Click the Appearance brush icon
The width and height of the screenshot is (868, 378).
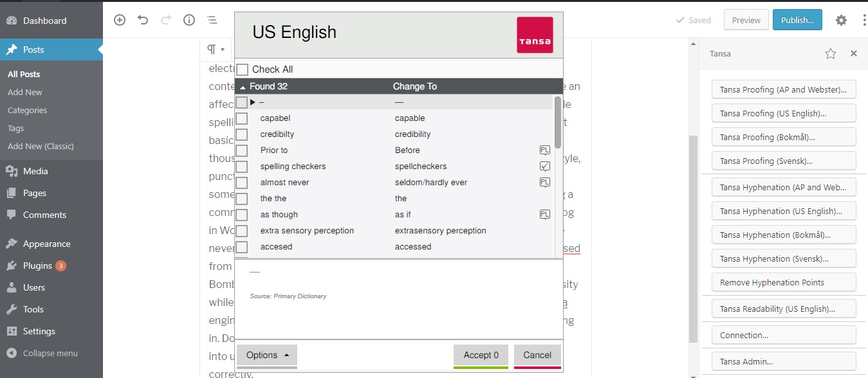pyautogui.click(x=12, y=244)
